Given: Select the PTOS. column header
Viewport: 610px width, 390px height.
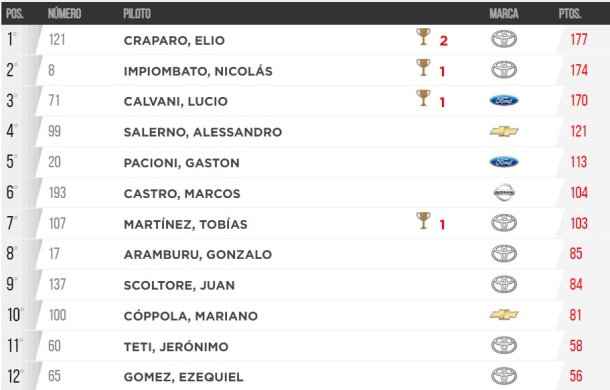Looking at the screenshot, I should (570, 14).
